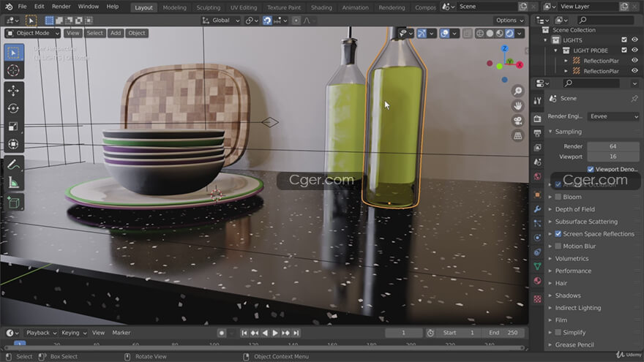The height and width of the screenshot is (362, 644).
Task: Open the Output properties tab icon
Action: (x=537, y=133)
